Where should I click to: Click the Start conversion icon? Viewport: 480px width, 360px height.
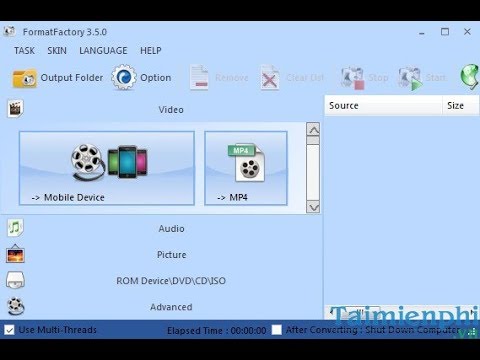(x=410, y=78)
